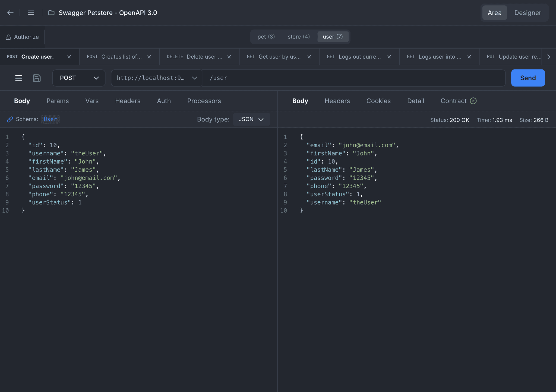Open the request list menu icon
The width and height of the screenshot is (556, 392).
[18, 78]
